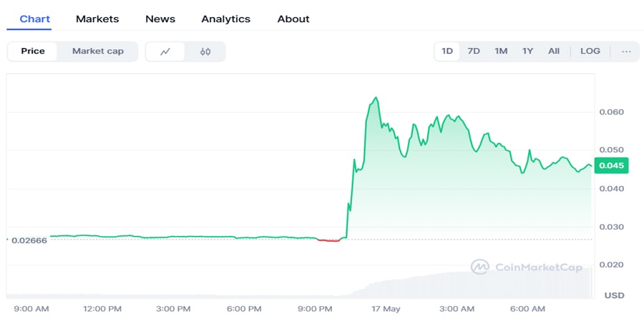The width and height of the screenshot is (644, 329).
Task: Click the USD currency label
Action: (614, 295)
